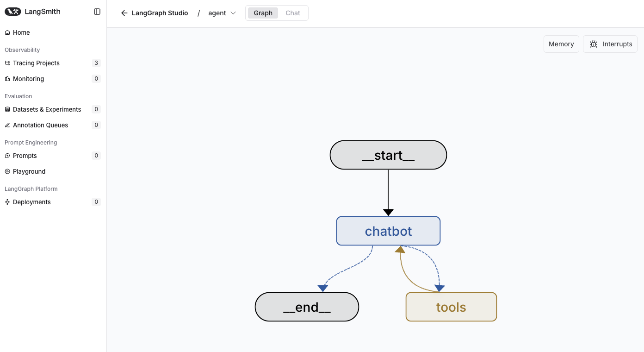Open the Memory panel button
Image resolution: width=644 pixels, height=352 pixels.
[x=561, y=44]
